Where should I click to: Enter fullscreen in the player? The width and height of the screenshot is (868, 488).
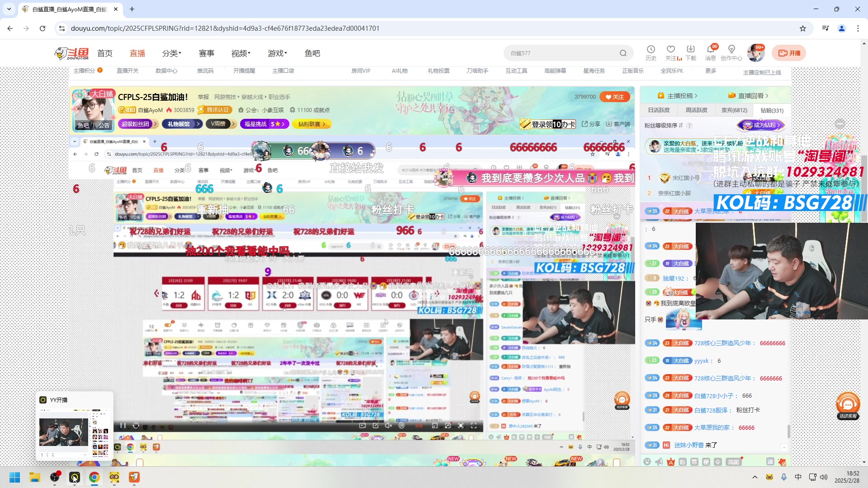click(x=474, y=426)
